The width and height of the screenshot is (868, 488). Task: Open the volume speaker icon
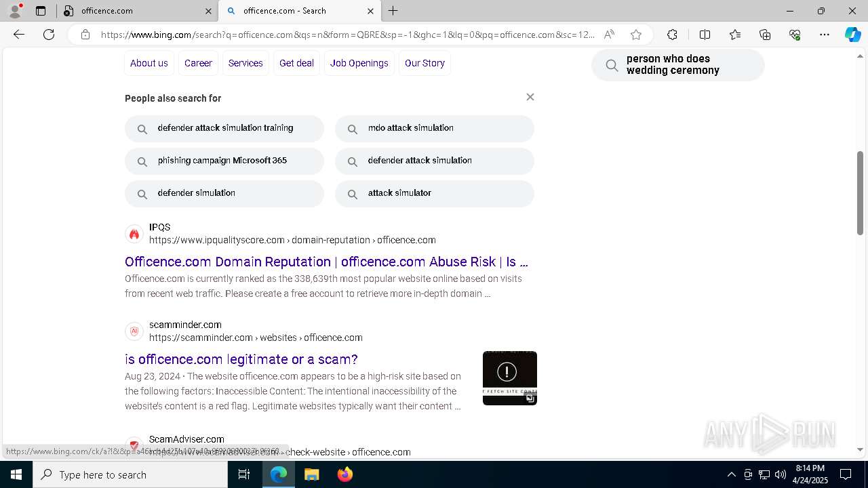(781, 474)
